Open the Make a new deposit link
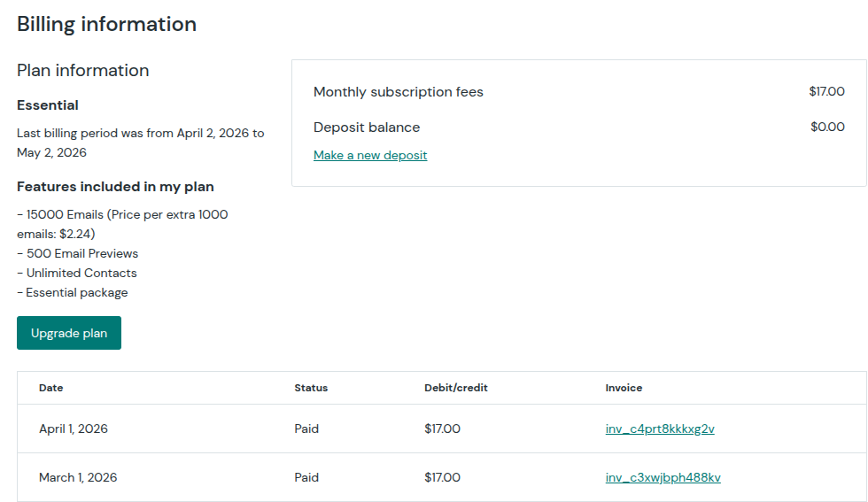Screen dimensions: 868x502 [x=370, y=155]
